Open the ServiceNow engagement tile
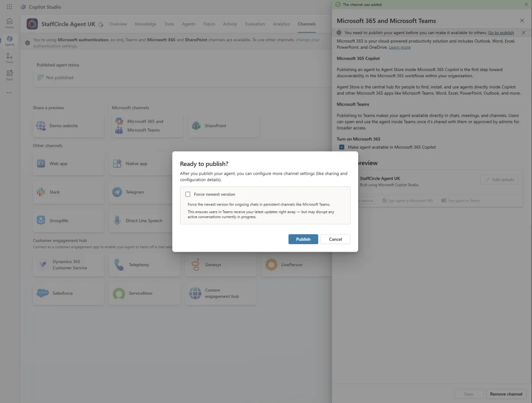The width and height of the screenshot is (532, 403). [145, 293]
